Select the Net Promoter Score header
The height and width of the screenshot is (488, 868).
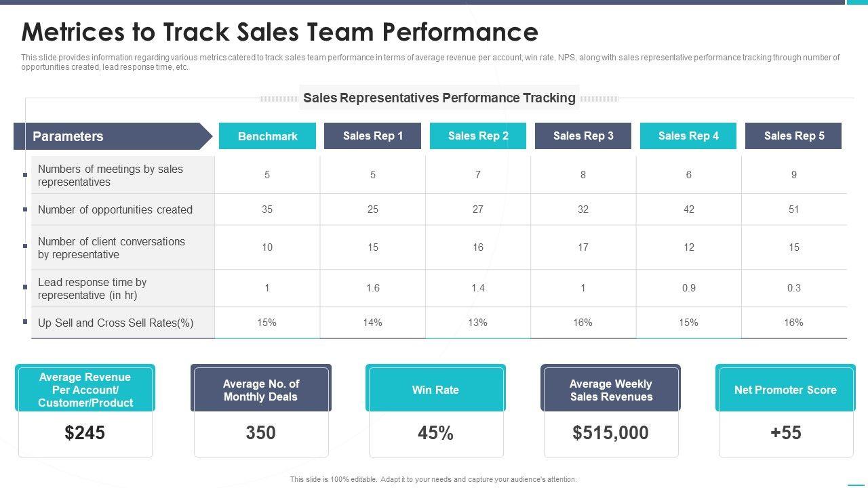tap(785, 390)
